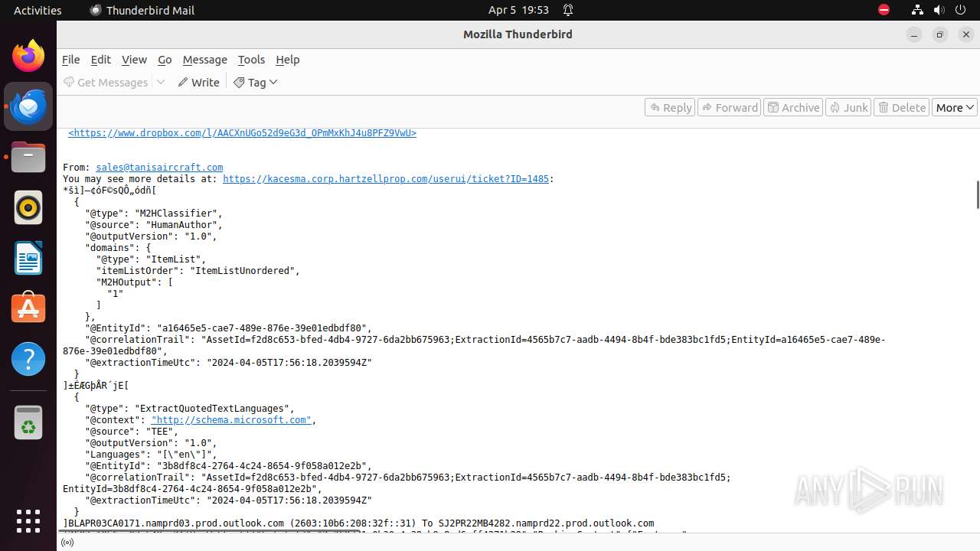Click EntityId 3b8df8c4-2764 line
980x551 pixels.
[x=228, y=466]
